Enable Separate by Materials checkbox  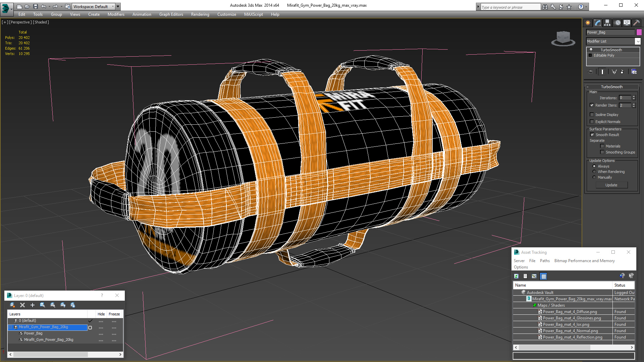602,146
